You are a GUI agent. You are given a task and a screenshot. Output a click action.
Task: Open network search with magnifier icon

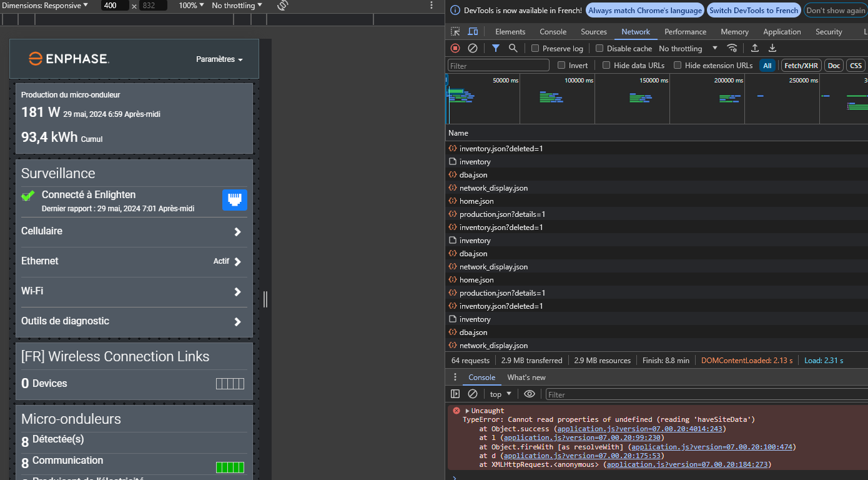pos(513,48)
